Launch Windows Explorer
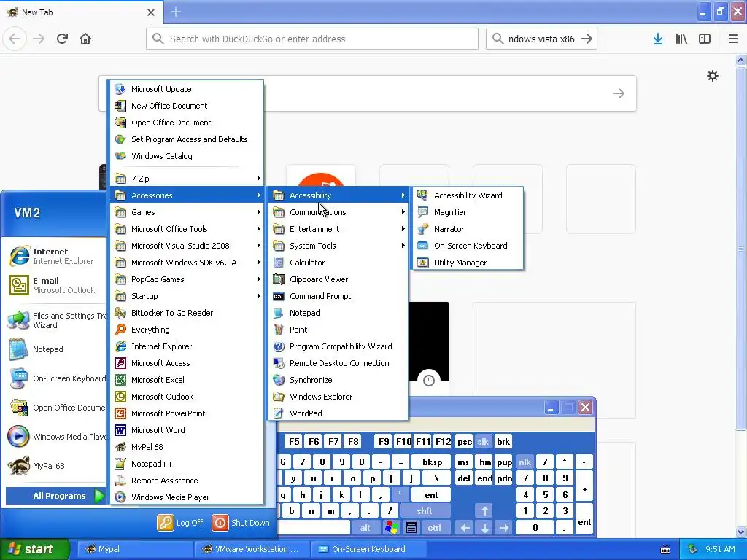The height and width of the screenshot is (560, 747). coord(338,397)
